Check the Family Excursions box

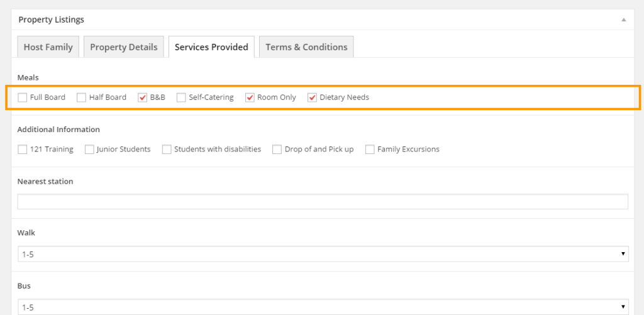click(370, 150)
